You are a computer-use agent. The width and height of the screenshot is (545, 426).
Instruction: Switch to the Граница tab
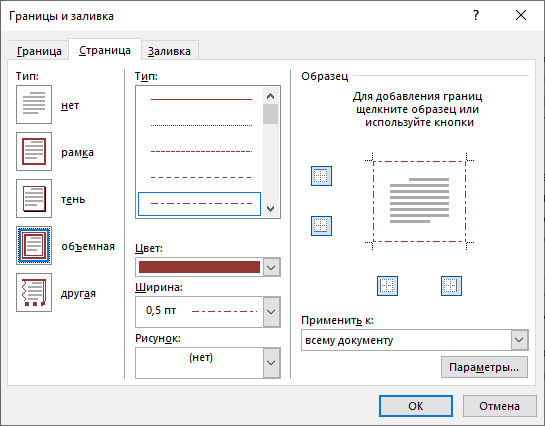39,51
